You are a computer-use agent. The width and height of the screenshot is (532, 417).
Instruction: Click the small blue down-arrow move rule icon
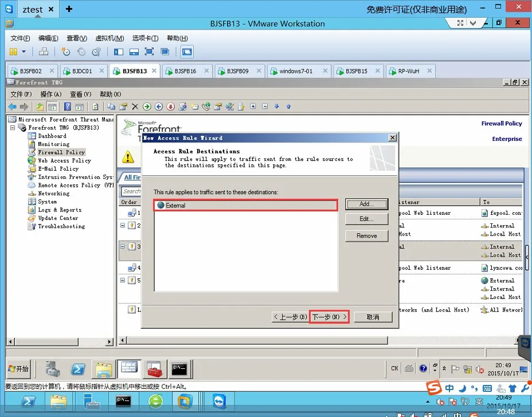(277, 107)
